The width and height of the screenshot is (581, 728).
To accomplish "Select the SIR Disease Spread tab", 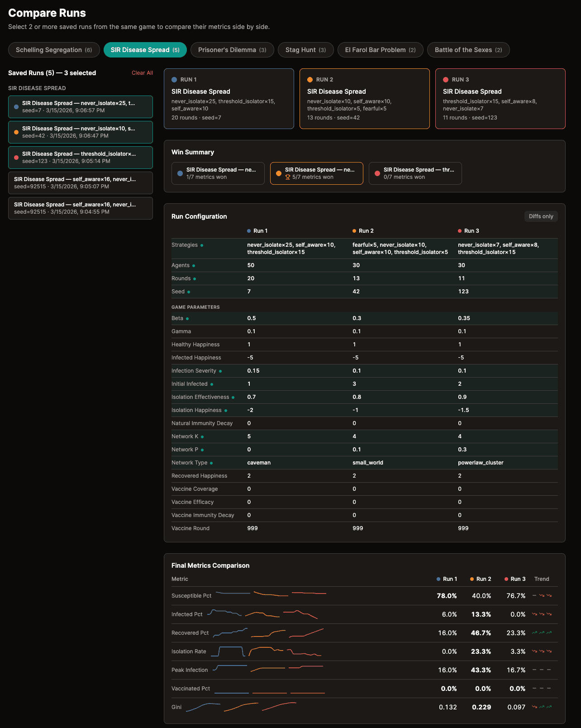I will coord(145,50).
